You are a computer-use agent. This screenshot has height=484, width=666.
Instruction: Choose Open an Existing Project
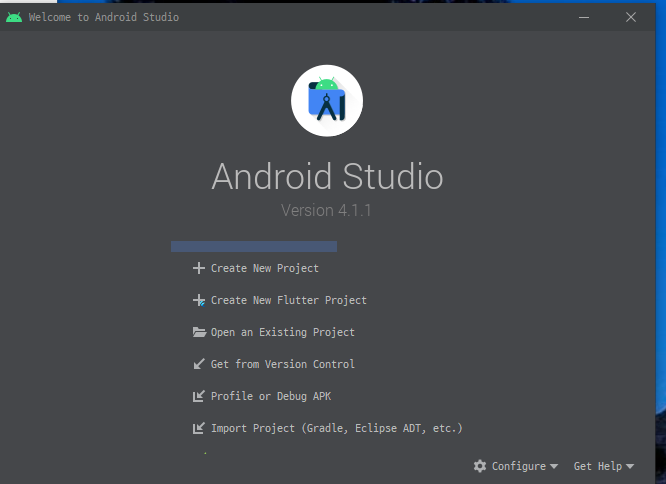[282, 332]
